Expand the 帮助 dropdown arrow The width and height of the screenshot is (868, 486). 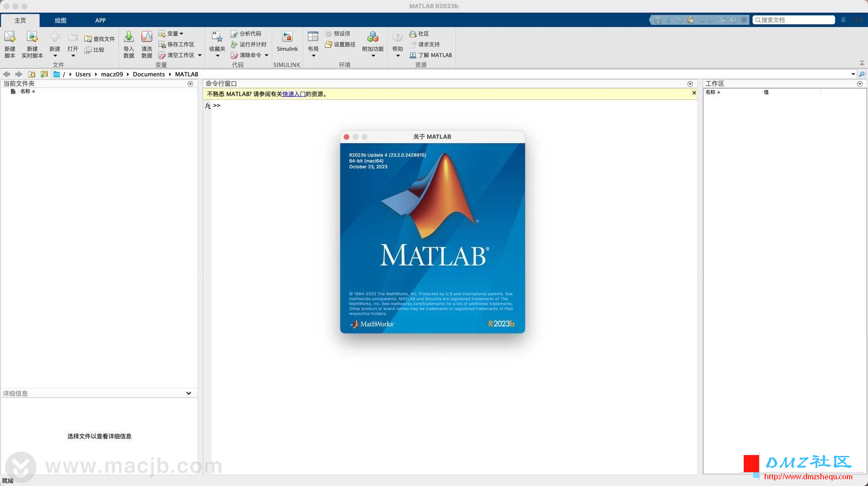398,56
